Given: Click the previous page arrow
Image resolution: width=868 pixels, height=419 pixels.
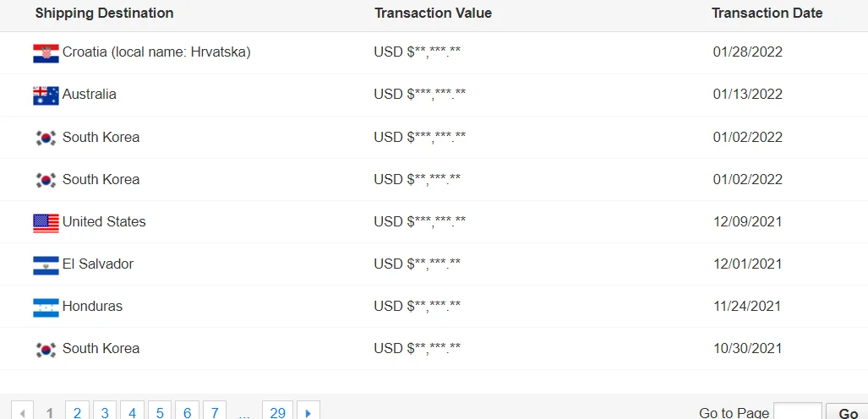Looking at the screenshot, I should click(x=22, y=412).
